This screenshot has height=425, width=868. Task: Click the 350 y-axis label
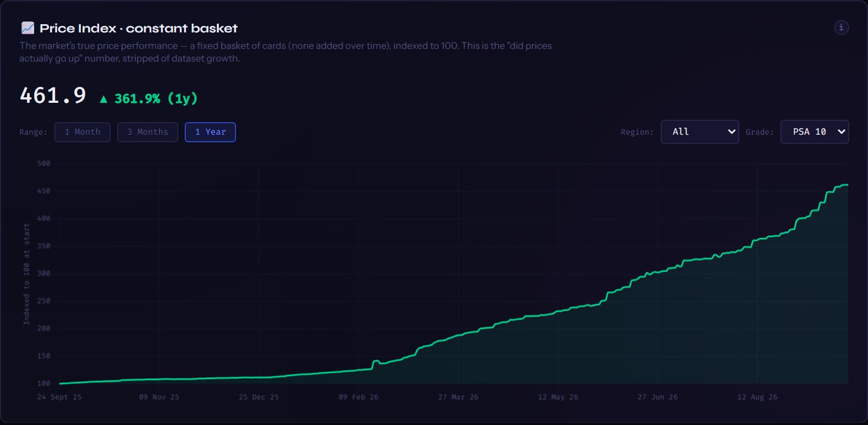tap(43, 246)
